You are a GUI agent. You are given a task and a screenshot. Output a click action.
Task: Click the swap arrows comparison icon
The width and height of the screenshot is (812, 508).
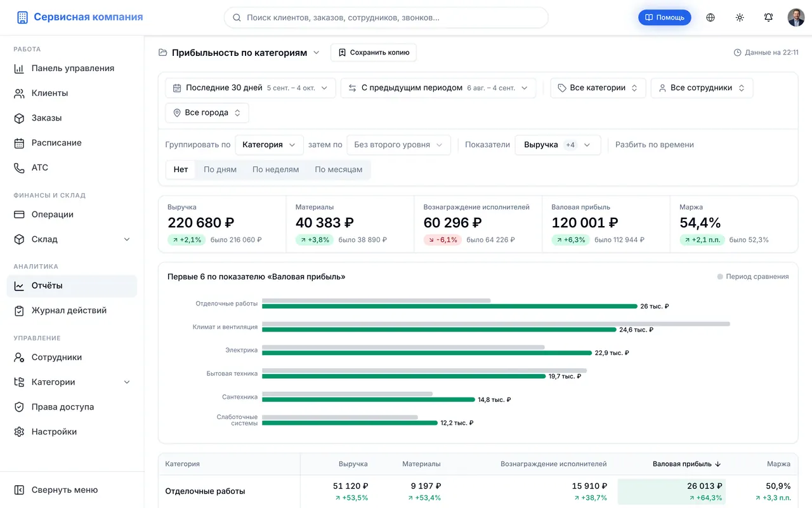352,88
